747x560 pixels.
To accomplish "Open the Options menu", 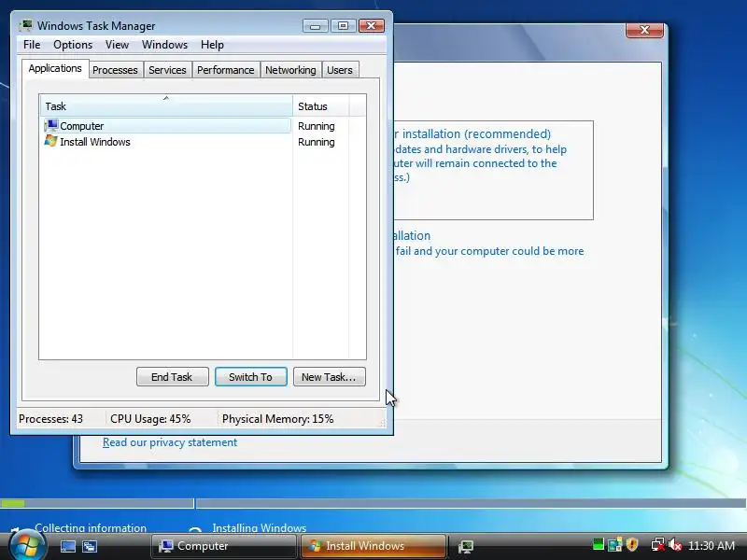I will [73, 45].
